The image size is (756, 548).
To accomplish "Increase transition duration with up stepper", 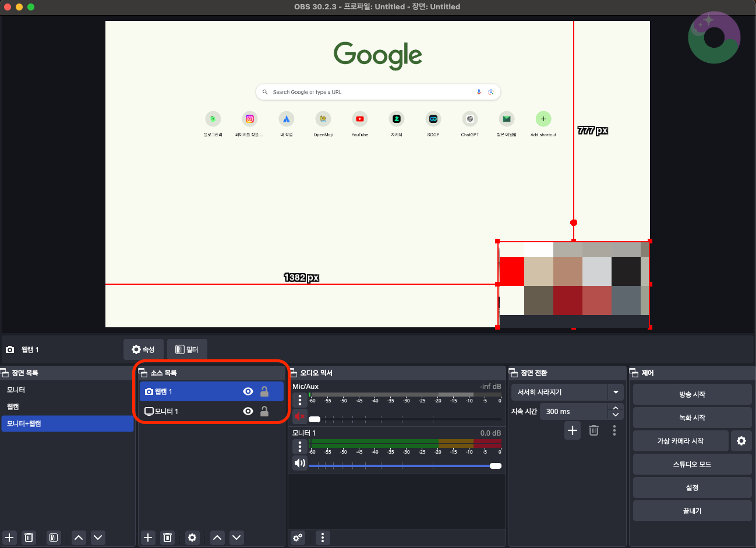I will coord(616,408).
